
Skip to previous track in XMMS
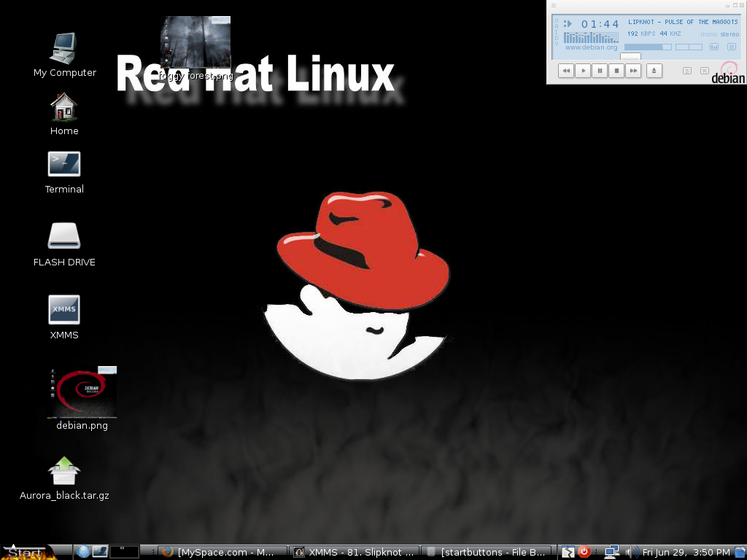pos(566,71)
